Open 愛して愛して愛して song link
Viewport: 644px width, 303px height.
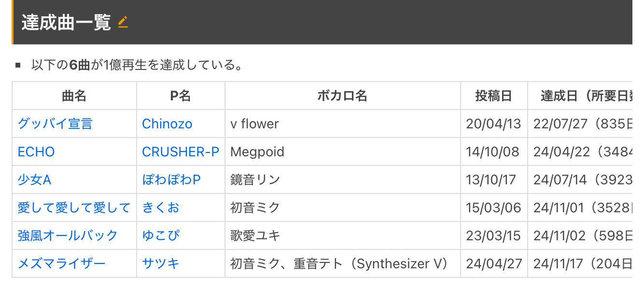click(74, 208)
